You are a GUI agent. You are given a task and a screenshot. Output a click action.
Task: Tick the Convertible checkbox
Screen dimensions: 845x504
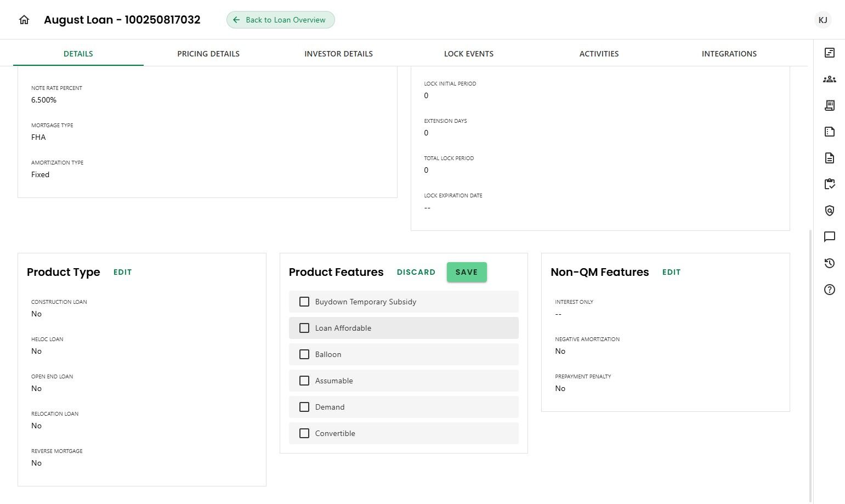coord(304,433)
